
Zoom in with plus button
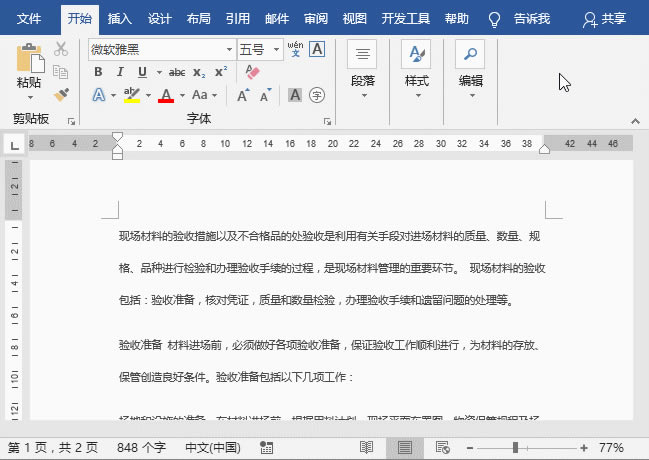(x=584, y=448)
